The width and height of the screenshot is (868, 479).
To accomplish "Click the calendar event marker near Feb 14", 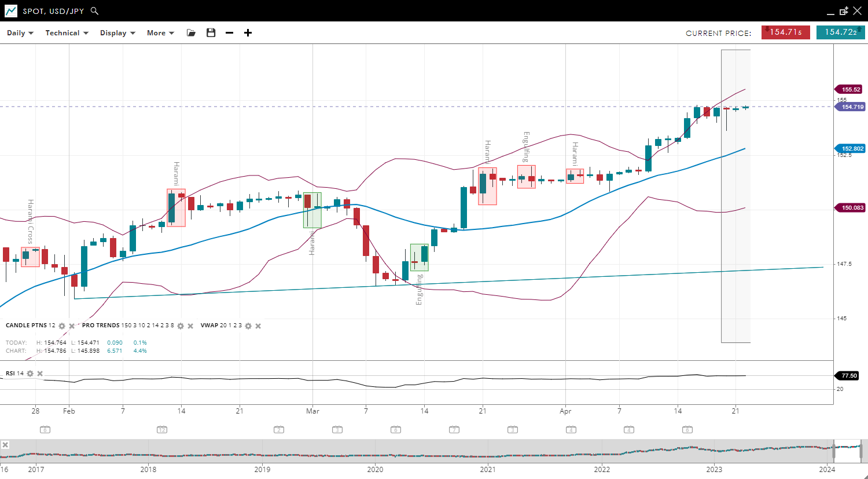I will coord(162,430).
